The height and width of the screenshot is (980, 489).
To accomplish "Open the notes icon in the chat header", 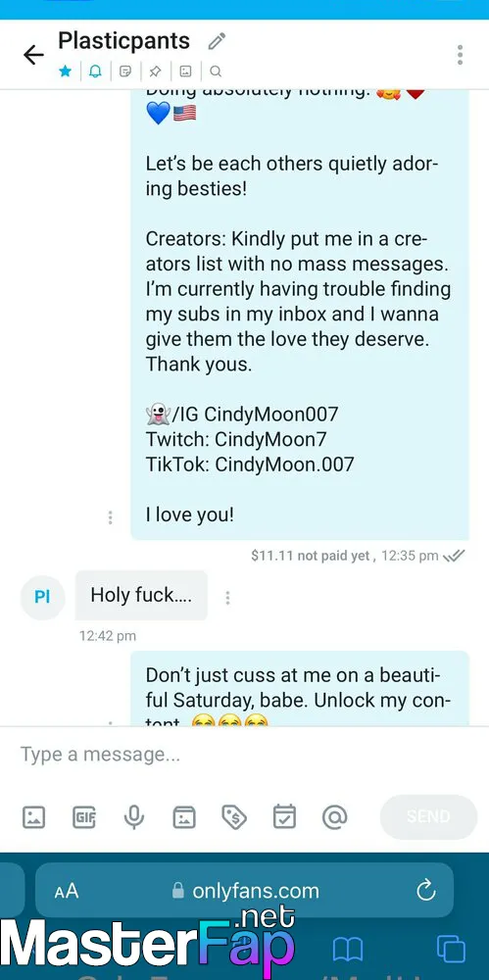I will (125, 72).
